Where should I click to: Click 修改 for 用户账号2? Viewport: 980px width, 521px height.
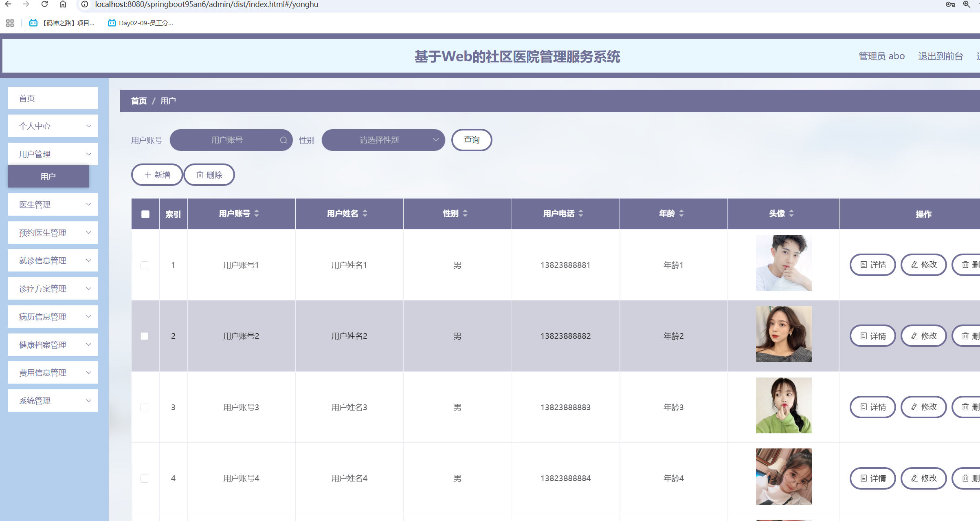click(x=924, y=336)
